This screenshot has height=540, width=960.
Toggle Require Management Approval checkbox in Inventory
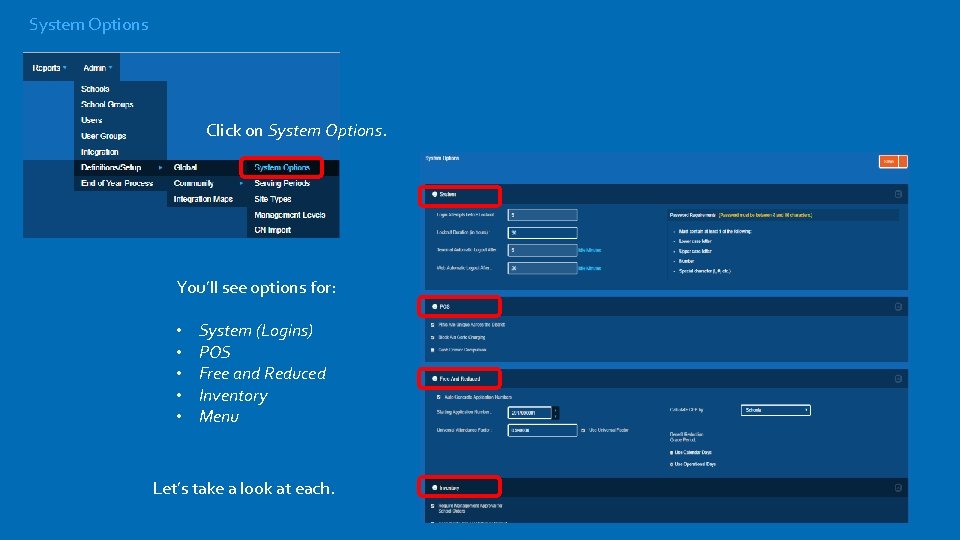point(433,506)
